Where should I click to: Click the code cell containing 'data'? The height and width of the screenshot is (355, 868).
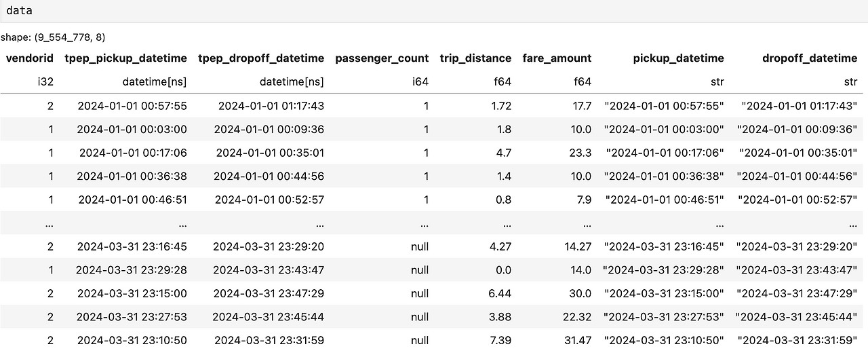pos(434,11)
